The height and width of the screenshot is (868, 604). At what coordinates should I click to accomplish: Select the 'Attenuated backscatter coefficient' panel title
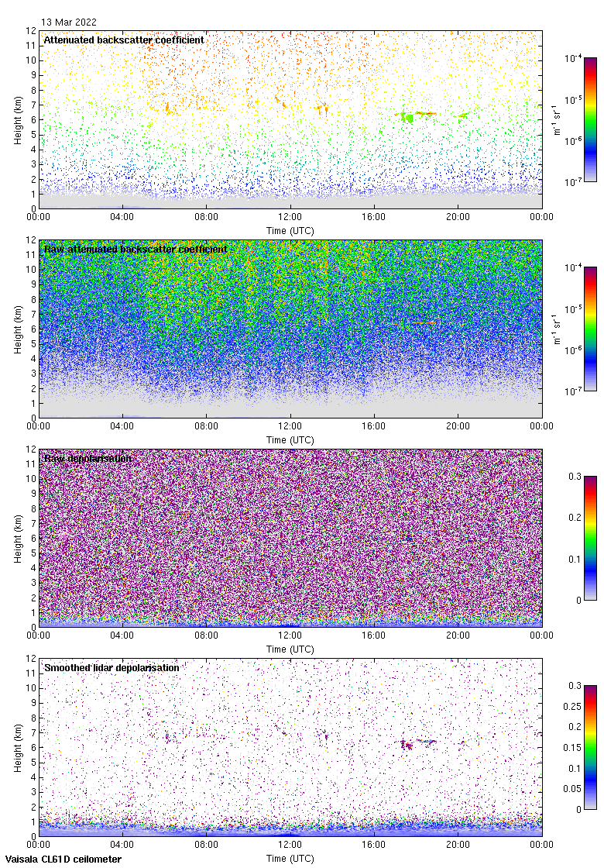pyautogui.click(x=124, y=40)
